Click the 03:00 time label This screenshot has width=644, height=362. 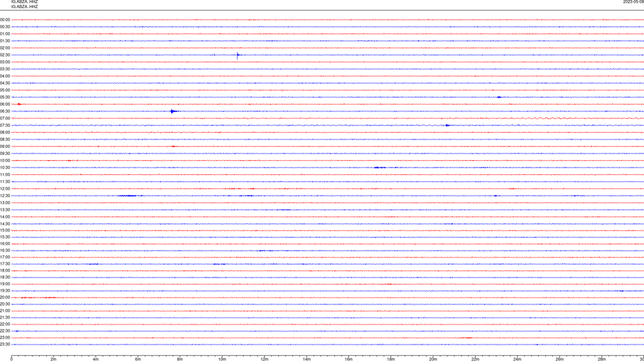(x=5, y=62)
